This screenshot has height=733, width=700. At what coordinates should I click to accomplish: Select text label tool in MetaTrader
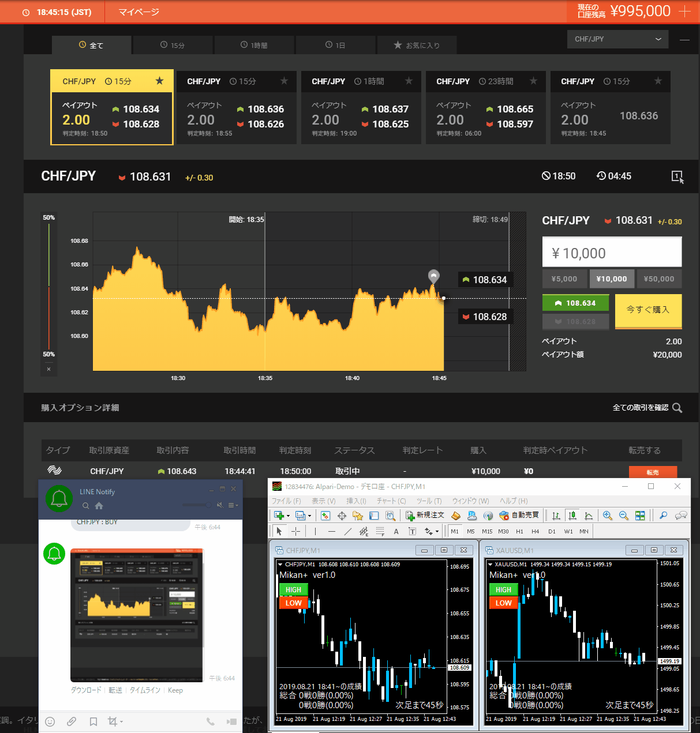tap(412, 531)
